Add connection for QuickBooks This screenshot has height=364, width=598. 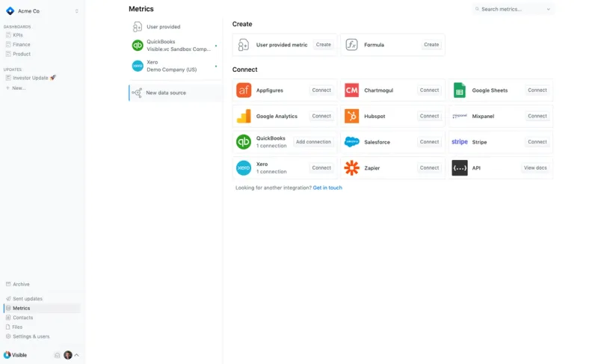coord(313,142)
